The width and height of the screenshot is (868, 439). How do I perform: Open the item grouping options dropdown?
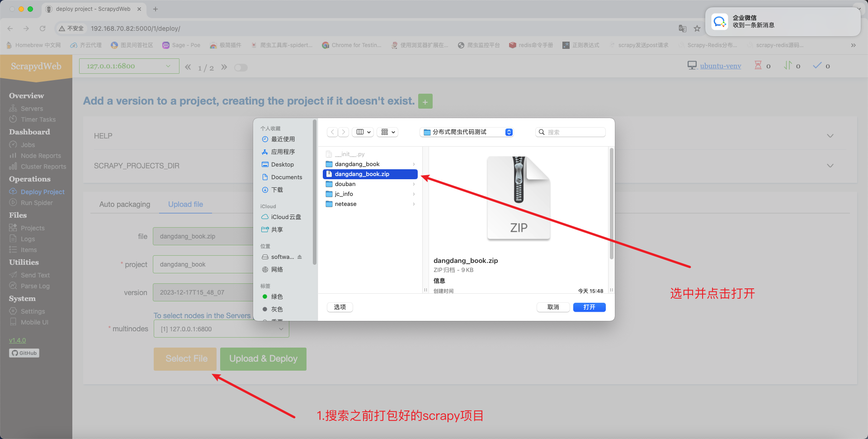coord(388,132)
